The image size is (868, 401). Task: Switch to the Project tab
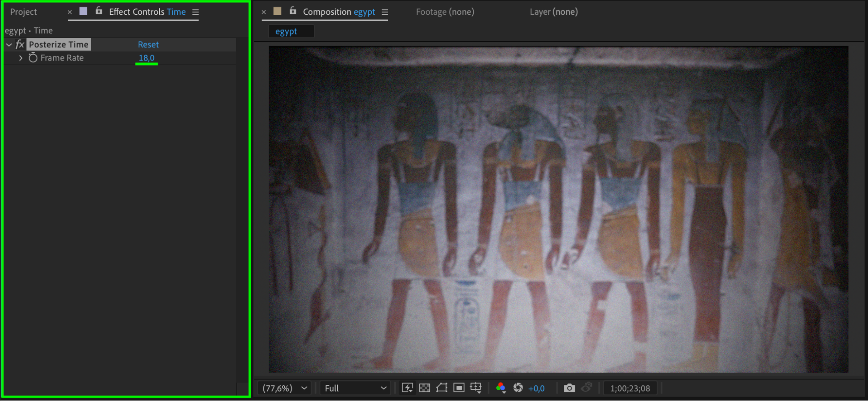click(23, 12)
